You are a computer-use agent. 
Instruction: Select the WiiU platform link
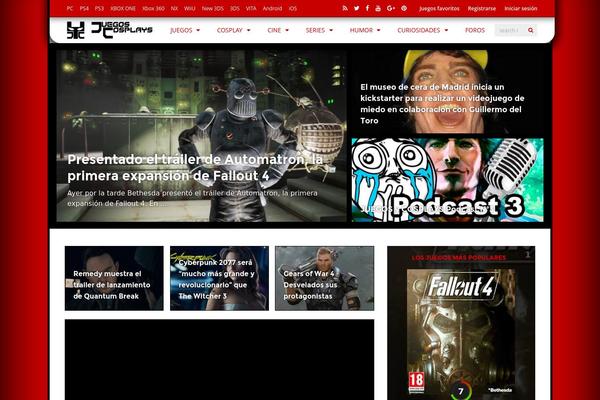[189, 8]
